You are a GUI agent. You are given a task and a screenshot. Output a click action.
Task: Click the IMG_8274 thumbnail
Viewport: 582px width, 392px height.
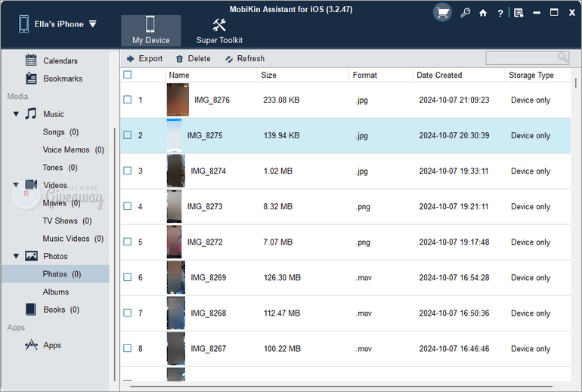(x=176, y=171)
